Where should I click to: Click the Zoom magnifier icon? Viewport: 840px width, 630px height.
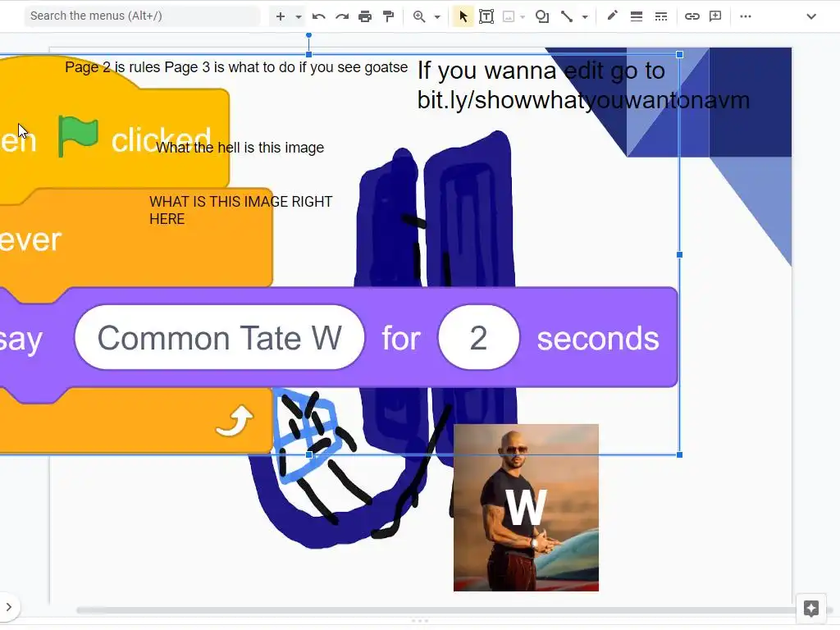click(419, 16)
